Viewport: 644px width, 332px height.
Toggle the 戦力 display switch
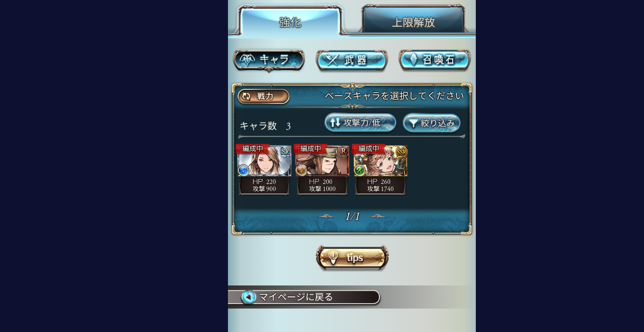pyautogui.click(x=263, y=97)
